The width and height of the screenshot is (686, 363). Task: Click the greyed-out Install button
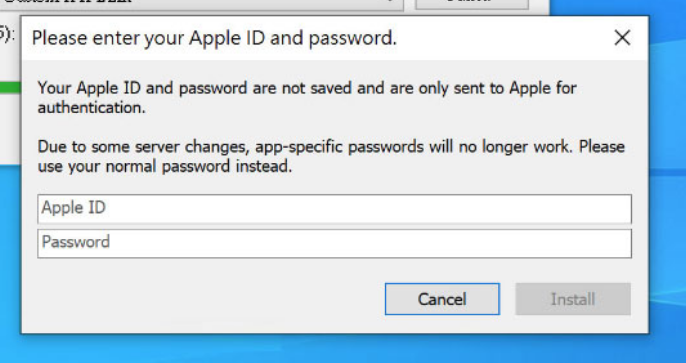pyautogui.click(x=573, y=299)
